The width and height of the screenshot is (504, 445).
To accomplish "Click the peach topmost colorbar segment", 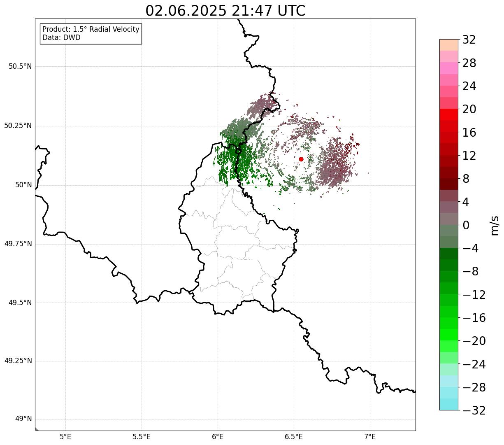I will (449, 45).
